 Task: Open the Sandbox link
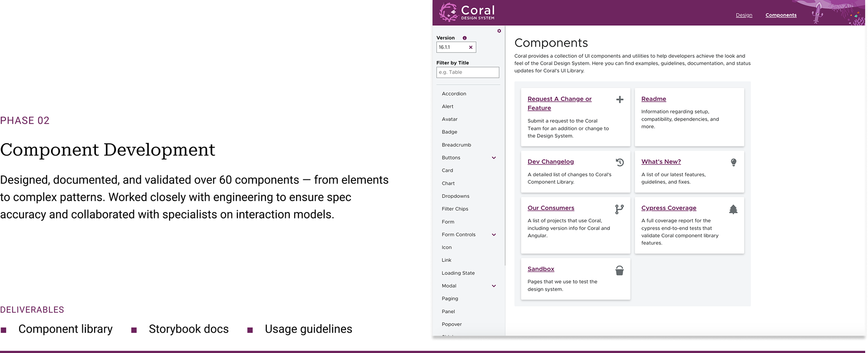click(x=541, y=269)
